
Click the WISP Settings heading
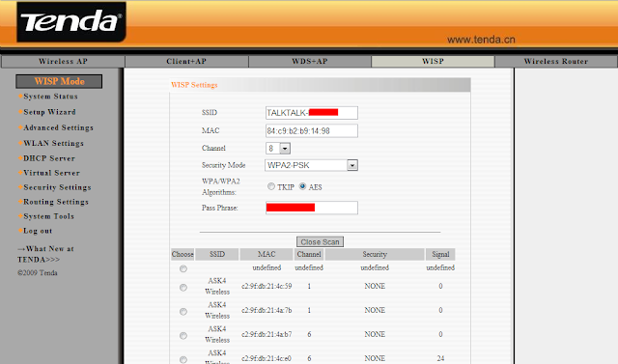(194, 85)
